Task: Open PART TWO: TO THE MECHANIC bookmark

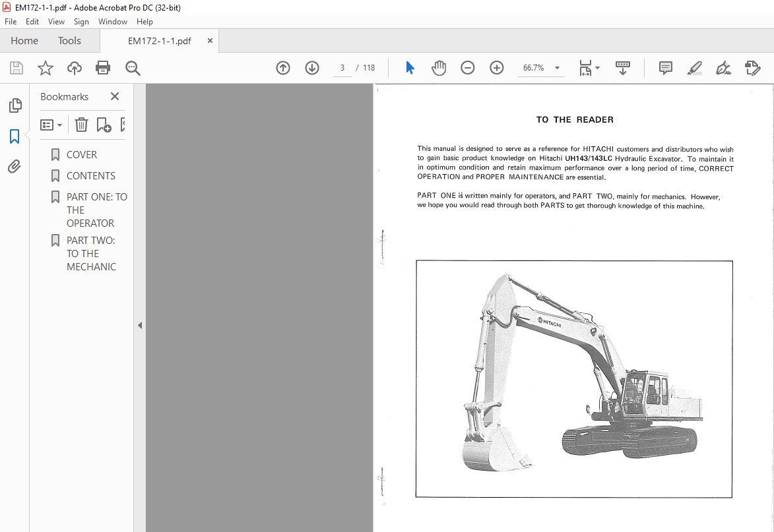Action: [91, 253]
